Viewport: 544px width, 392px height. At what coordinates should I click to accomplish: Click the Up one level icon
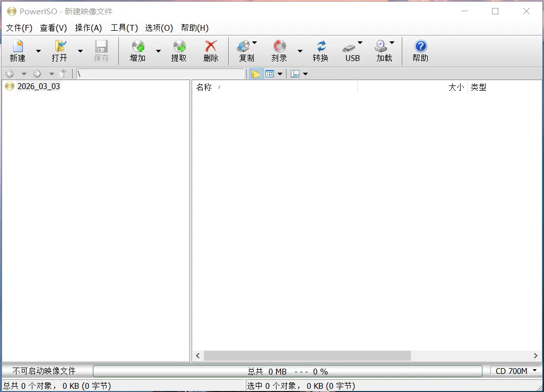(63, 74)
